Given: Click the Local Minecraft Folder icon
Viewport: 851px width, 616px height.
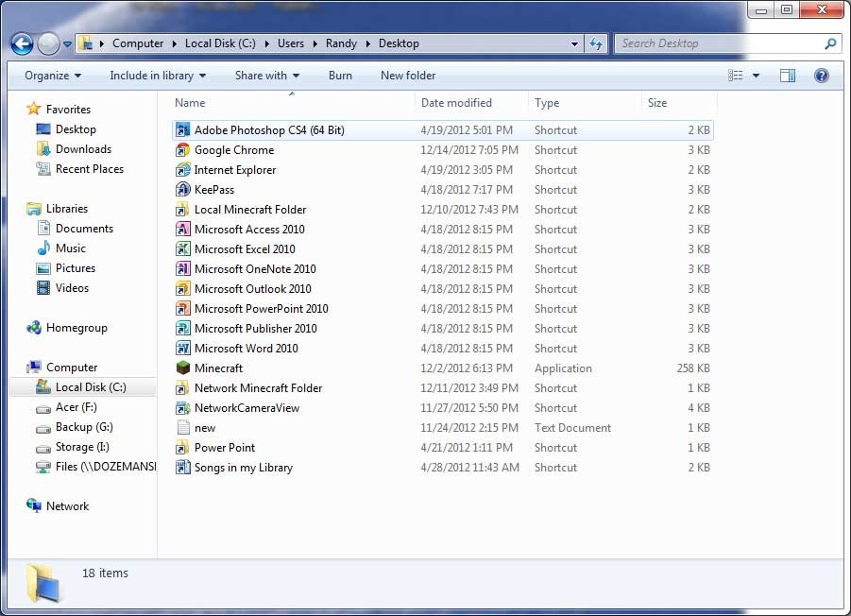Looking at the screenshot, I should click(x=183, y=210).
